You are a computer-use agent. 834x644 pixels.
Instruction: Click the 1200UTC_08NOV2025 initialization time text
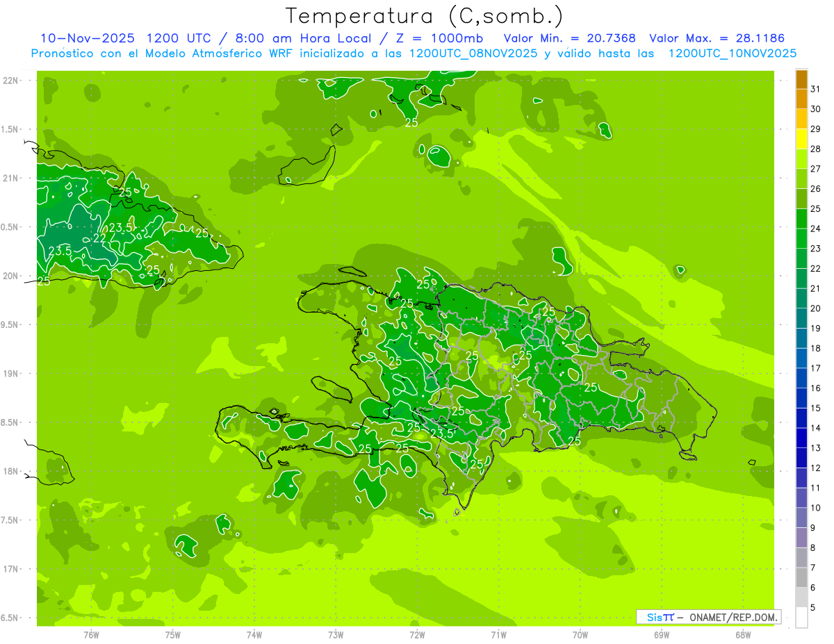coord(473,53)
